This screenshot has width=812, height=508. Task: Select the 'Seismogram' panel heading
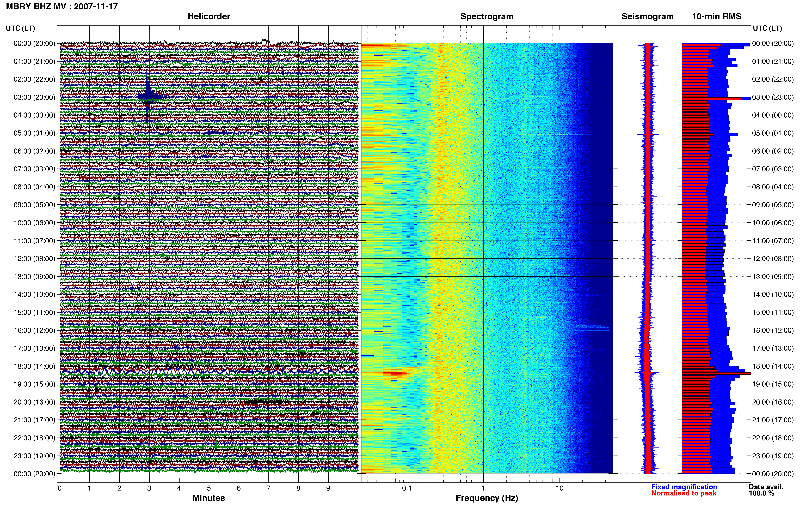[x=648, y=16]
